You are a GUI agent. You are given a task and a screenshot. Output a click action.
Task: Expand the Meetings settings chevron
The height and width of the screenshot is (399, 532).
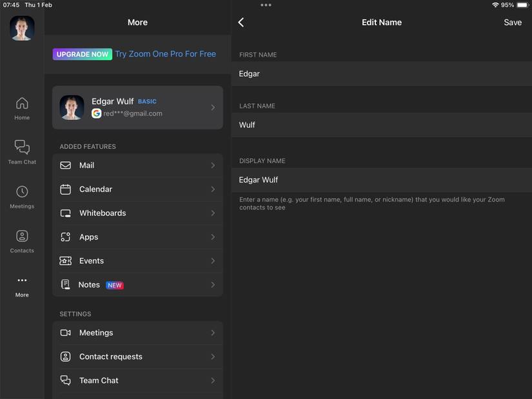point(213,333)
